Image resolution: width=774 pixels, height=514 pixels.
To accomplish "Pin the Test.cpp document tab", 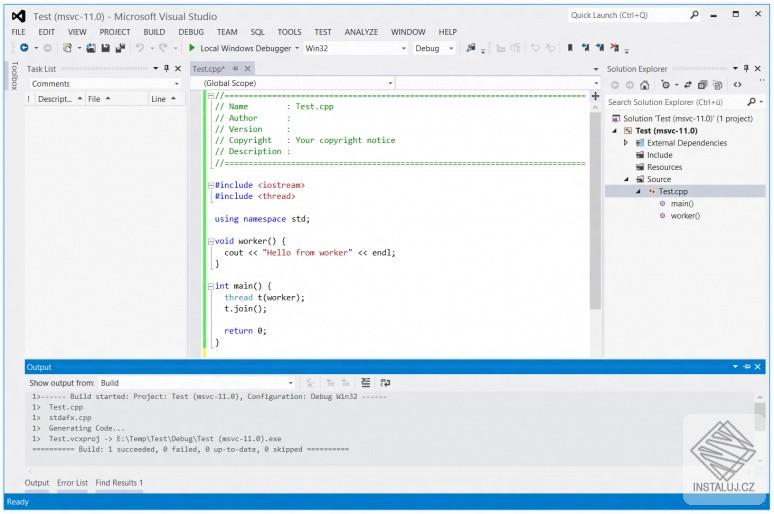I will coord(236,68).
